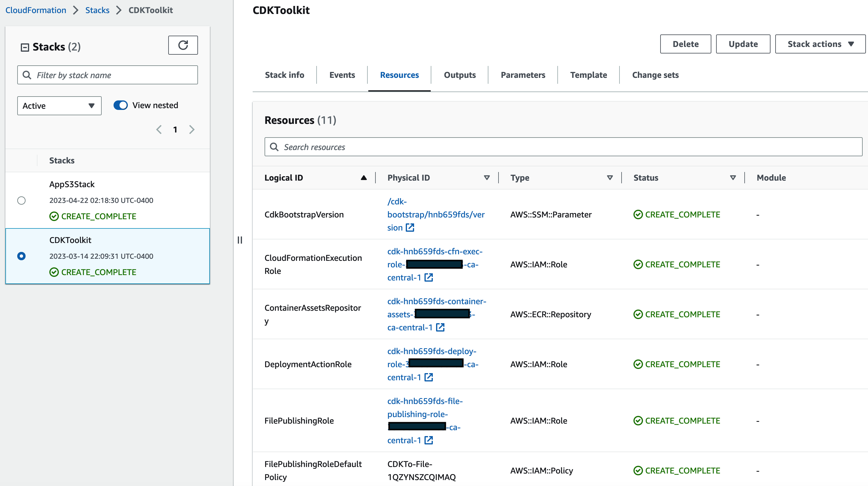Select the AppS3Stack radio button
Screen dimensions: 868x486
[21, 200]
